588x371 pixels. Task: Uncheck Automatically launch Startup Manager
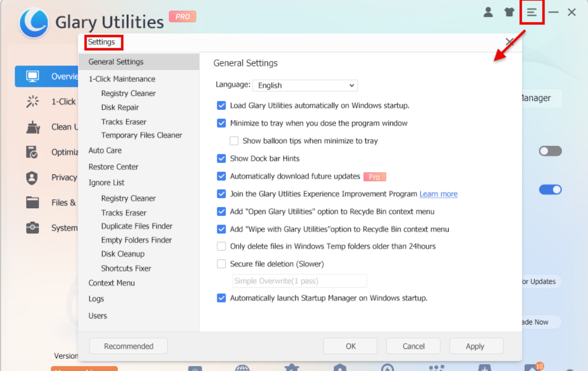(x=221, y=298)
